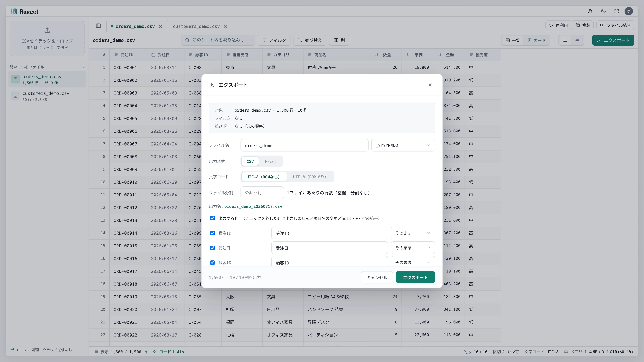This screenshot has height=362, width=644.
Task: Open そのまま dropdown for 受注日
Action: 413,248
